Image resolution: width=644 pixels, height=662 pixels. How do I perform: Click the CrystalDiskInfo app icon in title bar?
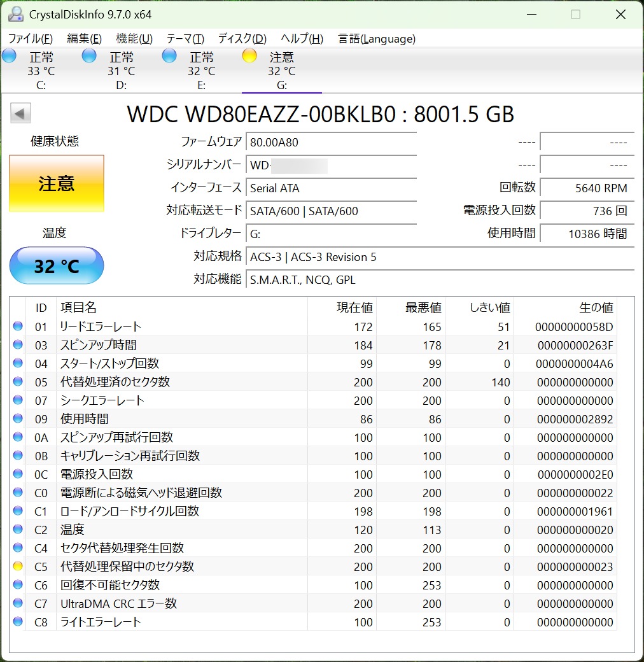coord(16,14)
